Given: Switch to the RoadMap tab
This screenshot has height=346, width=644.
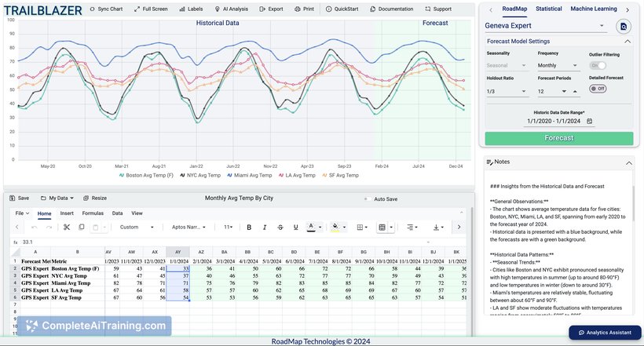Looking at the screenshot, I should (514, 9).
